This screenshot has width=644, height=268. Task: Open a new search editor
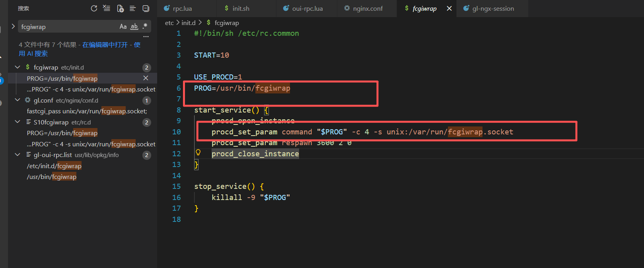tap(120, 8)
